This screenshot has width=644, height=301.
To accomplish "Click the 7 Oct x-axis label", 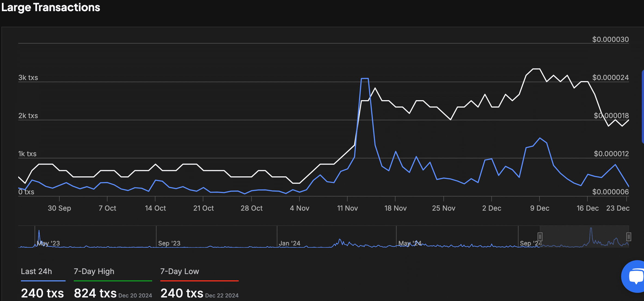I will coord(107,208).
